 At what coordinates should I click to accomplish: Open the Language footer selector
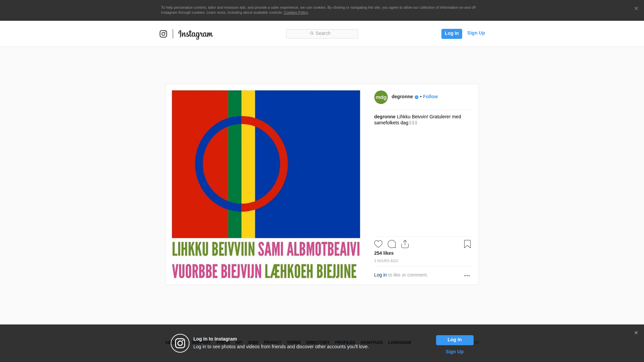[x=399, y=343]
